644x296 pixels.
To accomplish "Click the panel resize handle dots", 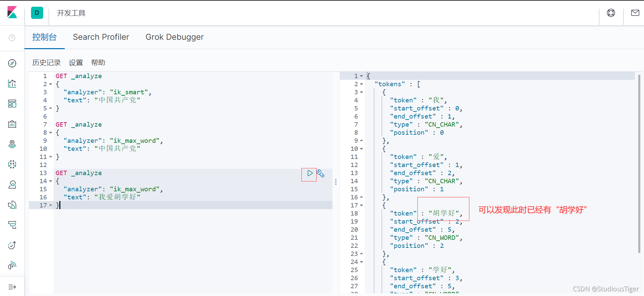I will [336, 182].
